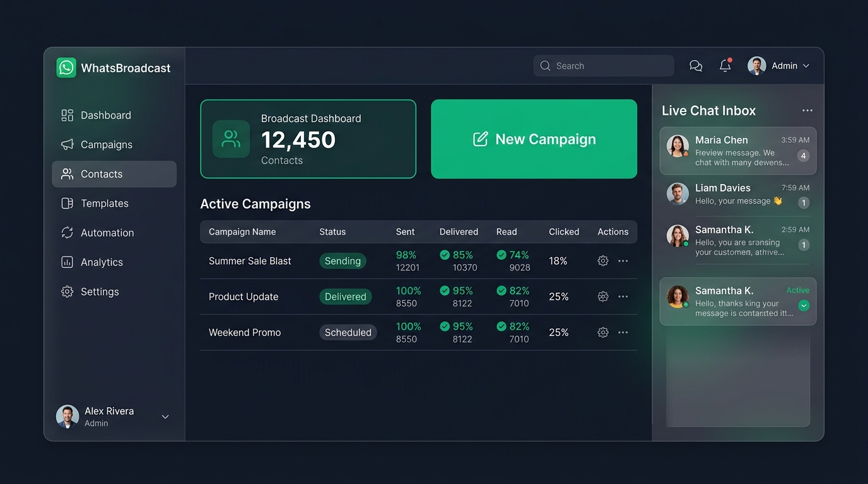
Task: Click Alex Rivera's avatar photo
Action: 67,417
